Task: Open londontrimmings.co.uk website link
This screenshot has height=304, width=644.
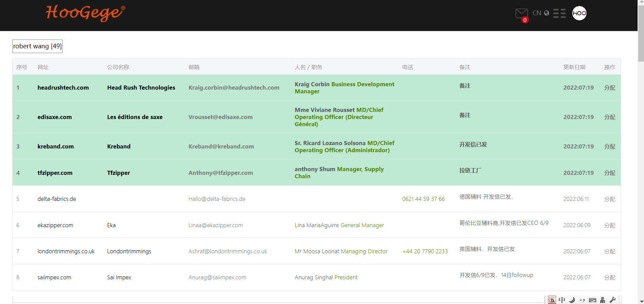Action: pyautogui.click(x=66, y=251)
